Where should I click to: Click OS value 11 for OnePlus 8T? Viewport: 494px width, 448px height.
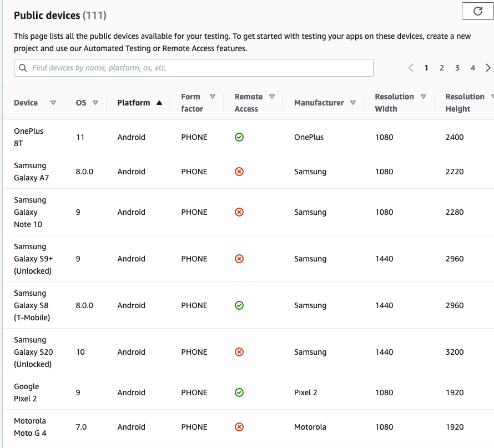click(80, 137)
